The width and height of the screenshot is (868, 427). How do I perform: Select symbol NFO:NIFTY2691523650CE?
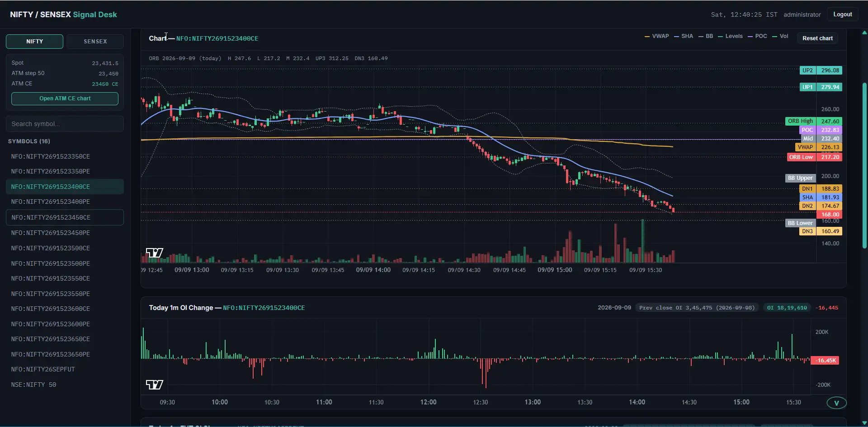point(65,339)
